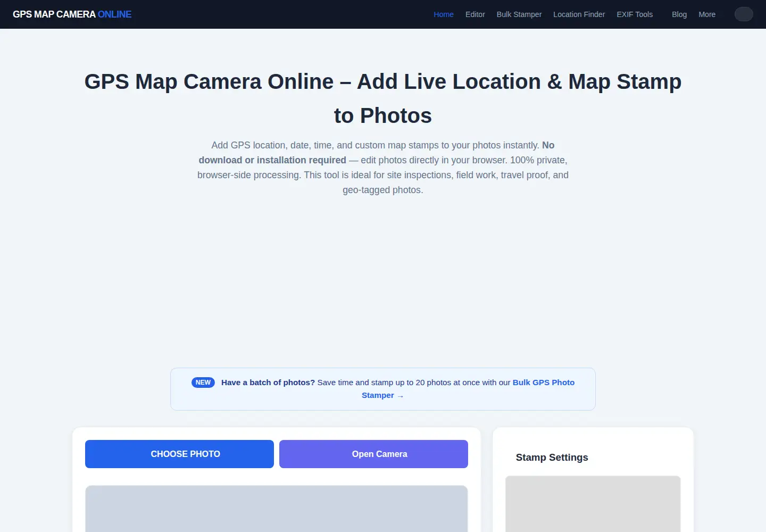Click the Stamp Settings heading
The width and height of the screenshot is (766, 532).
[x=552, y=458]
